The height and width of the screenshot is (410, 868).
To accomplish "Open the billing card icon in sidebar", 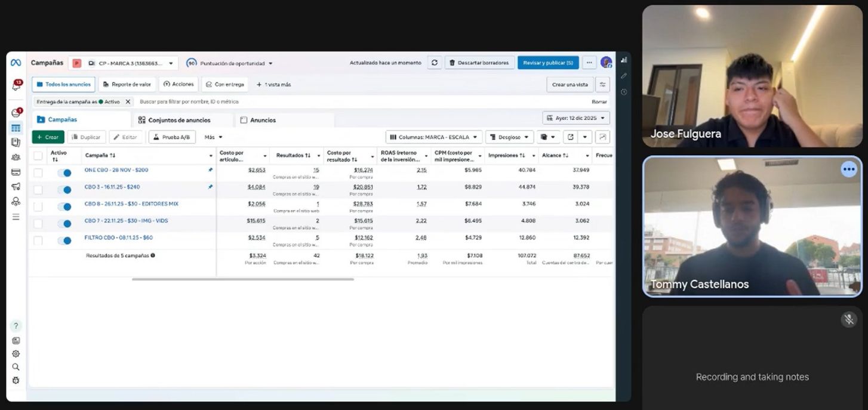I will [x=16, y=172].
